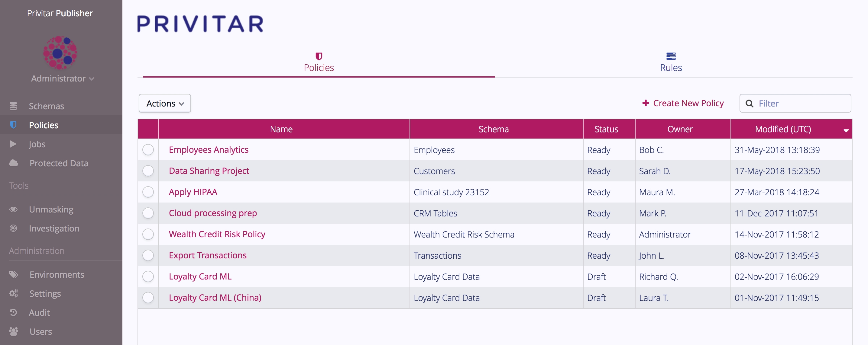
Task: Sort by the Status column header
Action: point(609,129)
